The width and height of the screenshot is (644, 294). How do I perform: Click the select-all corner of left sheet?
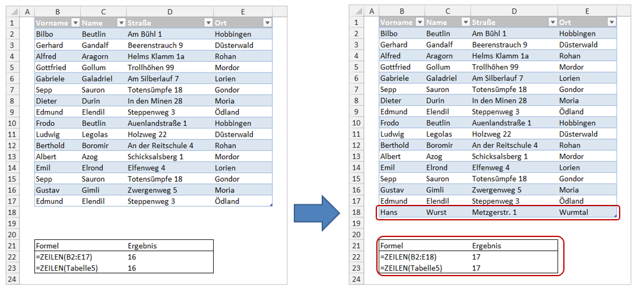(x=12, y=11)
